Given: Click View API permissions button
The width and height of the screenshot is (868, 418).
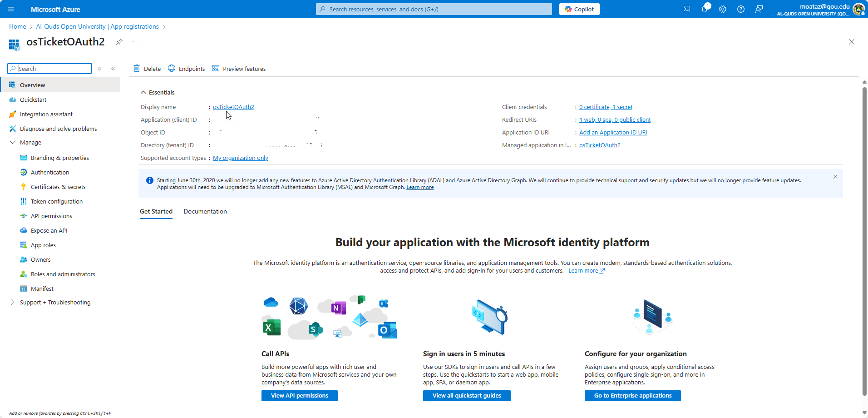Looking at the screenshot, I should tap(299, 396).
